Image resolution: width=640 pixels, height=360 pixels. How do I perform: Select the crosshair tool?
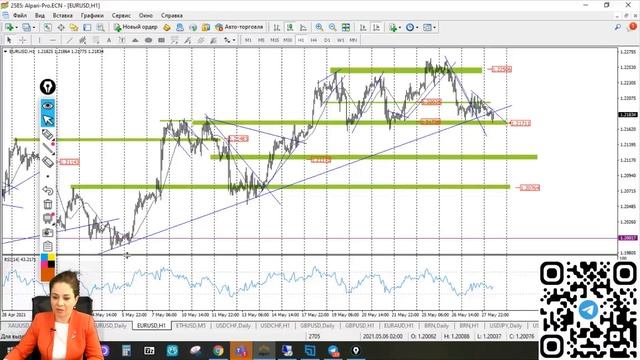tap(22, 40)
